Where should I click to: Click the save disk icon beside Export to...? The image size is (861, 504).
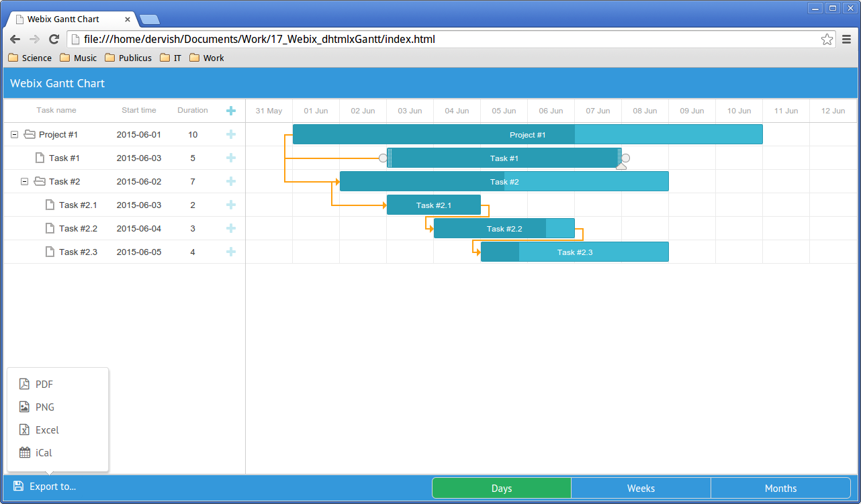[x=18, y=486]
